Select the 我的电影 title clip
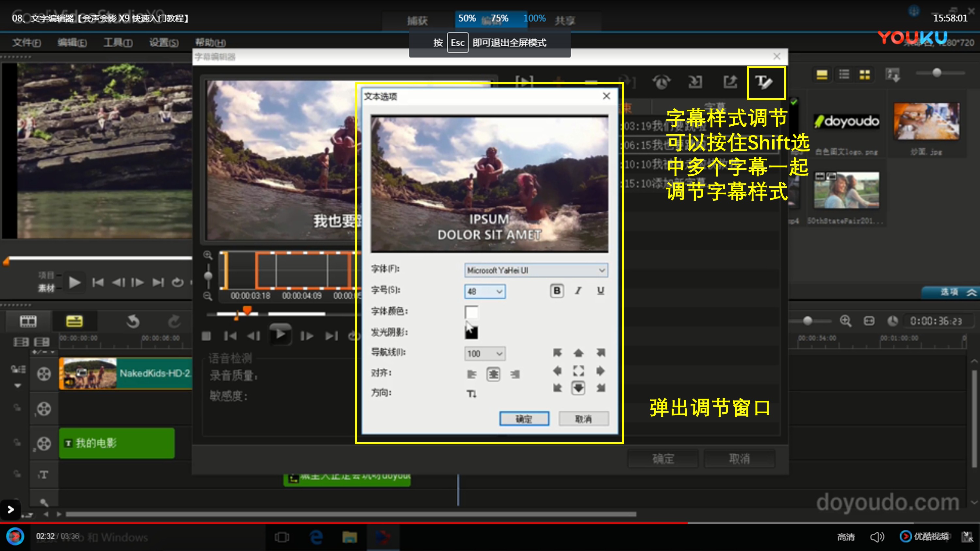The width and height of the screenshot is (980, 551). pyautogui.click(x=117, y=443)
